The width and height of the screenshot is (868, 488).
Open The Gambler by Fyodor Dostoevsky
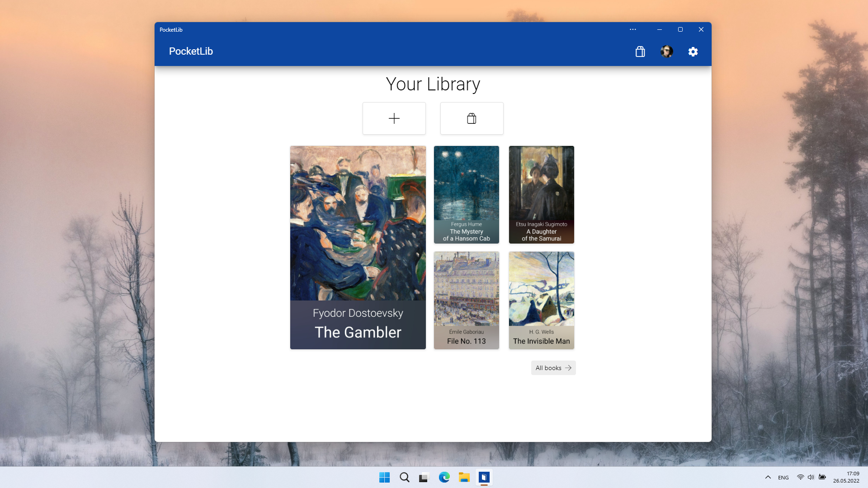358,247
